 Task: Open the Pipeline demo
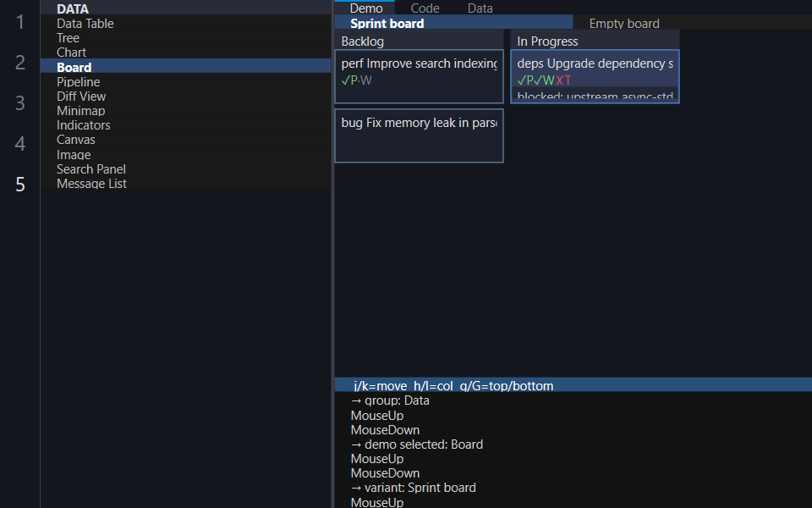tap(185, 81)
